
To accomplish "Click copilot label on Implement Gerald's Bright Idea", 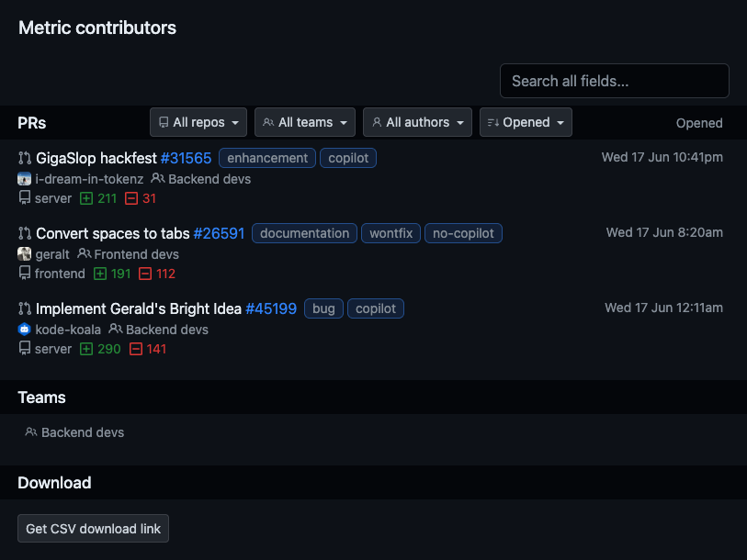I will tap(376, 308).
